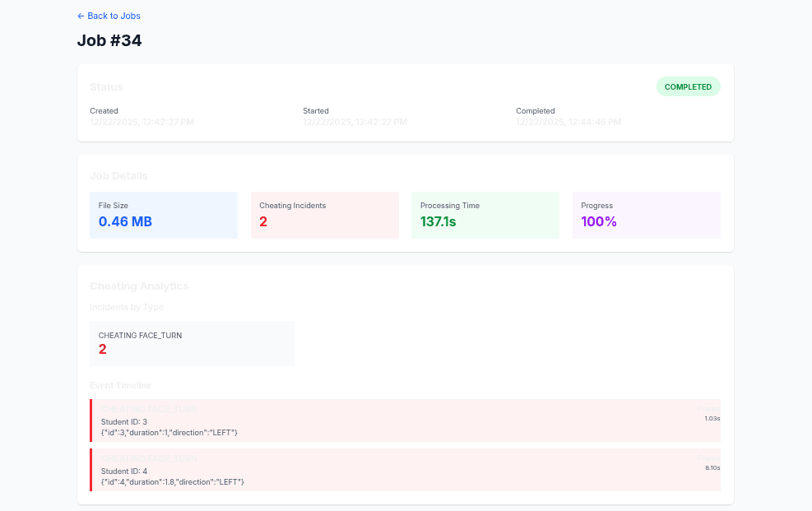Select the 0.46 MB file size value
The height and width of the screenshot is (511, 812).
(x=125, y=221)
